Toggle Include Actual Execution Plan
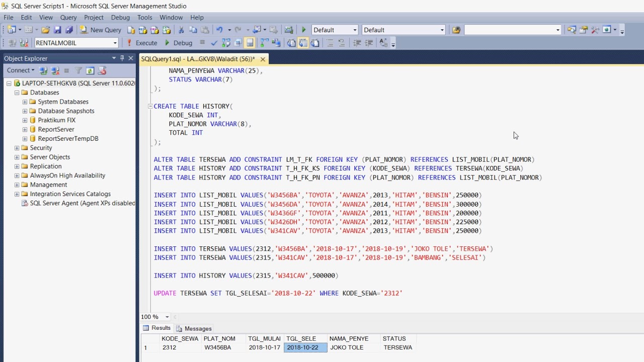This screenshot has width=644, height=362. coord(264,43)
